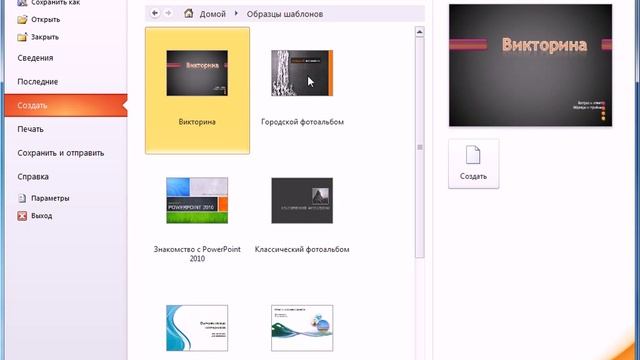Image resolution: width=640 pixels, height=360 pixels.
Task: Open Сохранить и отправить section
Action: 60,153
